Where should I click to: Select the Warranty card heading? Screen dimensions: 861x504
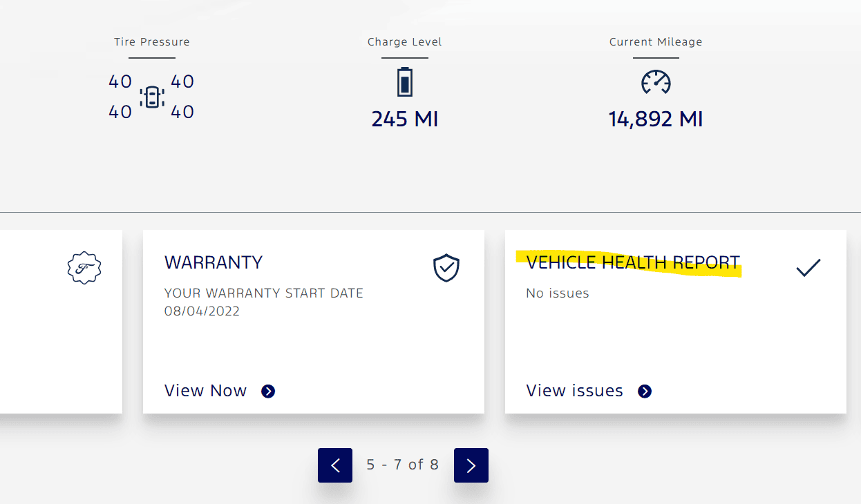click(214, 262)
